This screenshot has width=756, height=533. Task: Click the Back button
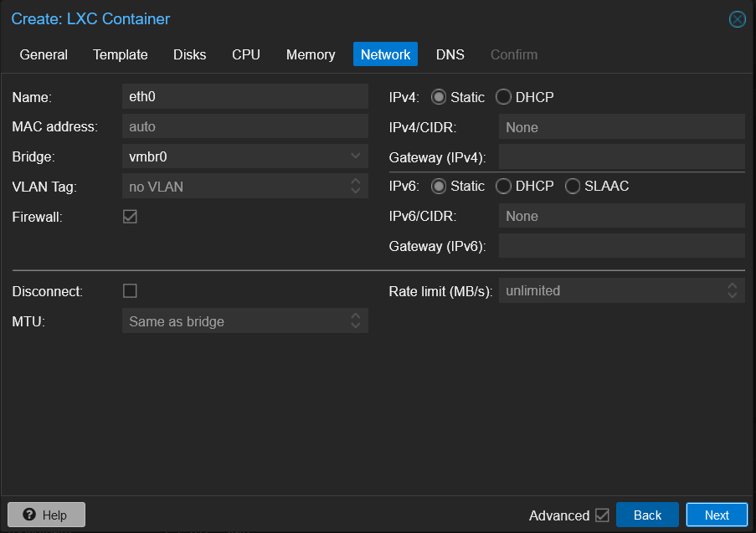(x=647, y=515)
